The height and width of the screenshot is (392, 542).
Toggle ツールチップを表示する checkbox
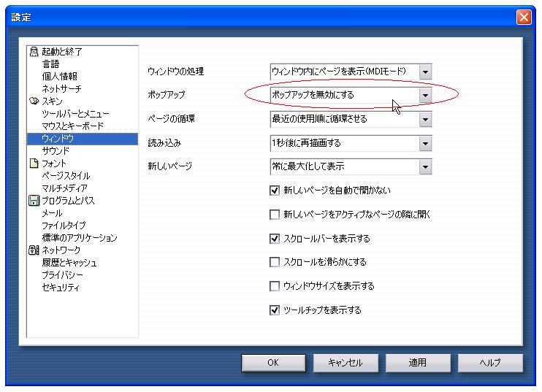pos(275,310)
